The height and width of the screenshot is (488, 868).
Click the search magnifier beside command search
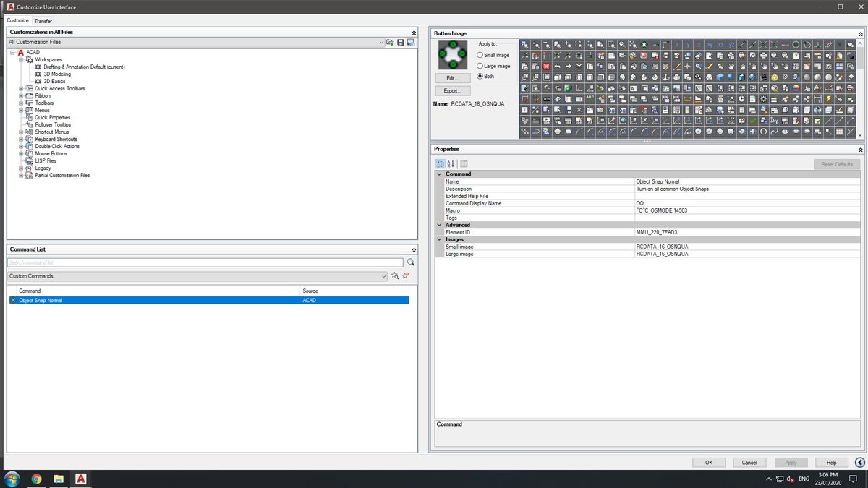[x=411, y=262]
